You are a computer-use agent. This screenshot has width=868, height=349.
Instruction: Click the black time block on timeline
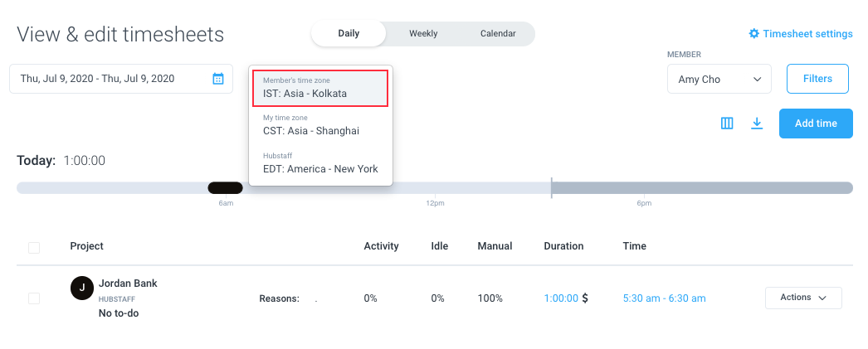pos(226,188)
